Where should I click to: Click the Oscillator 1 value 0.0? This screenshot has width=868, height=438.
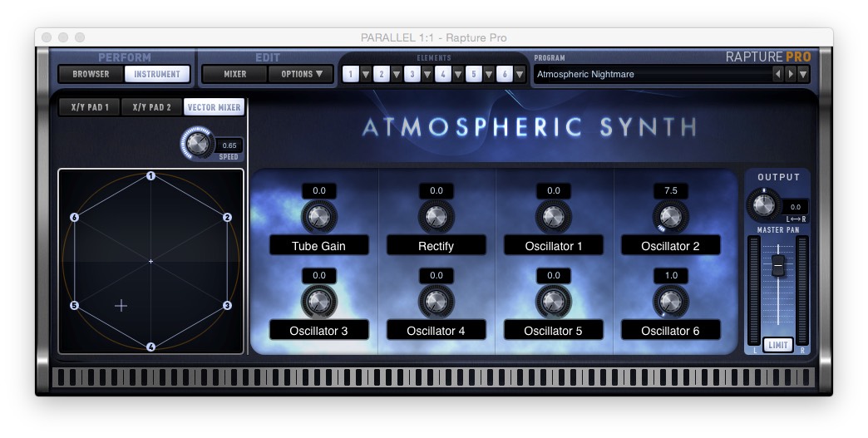point(554,190)
